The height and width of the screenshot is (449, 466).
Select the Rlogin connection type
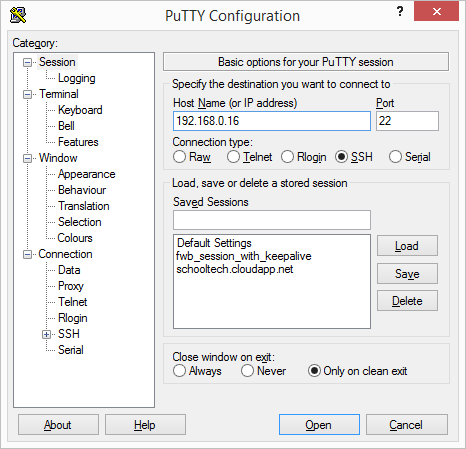click(x=287, y=157)
